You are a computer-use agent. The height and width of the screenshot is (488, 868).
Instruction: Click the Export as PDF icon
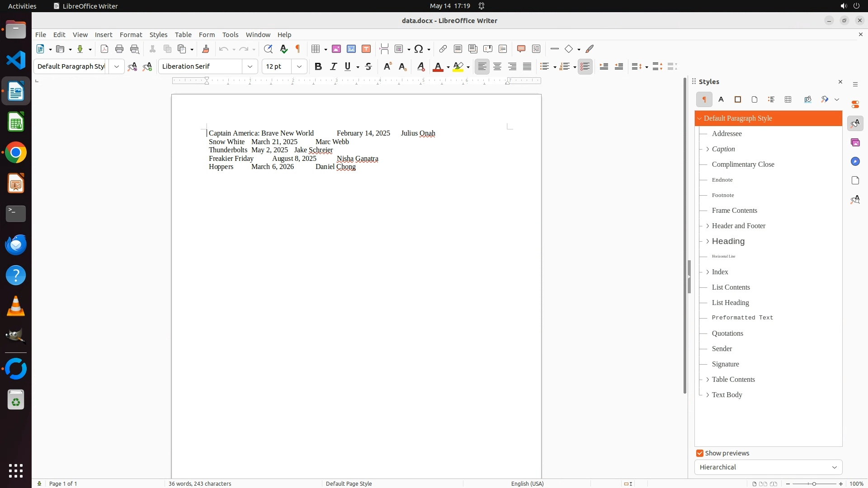click(x=104, y=49)
